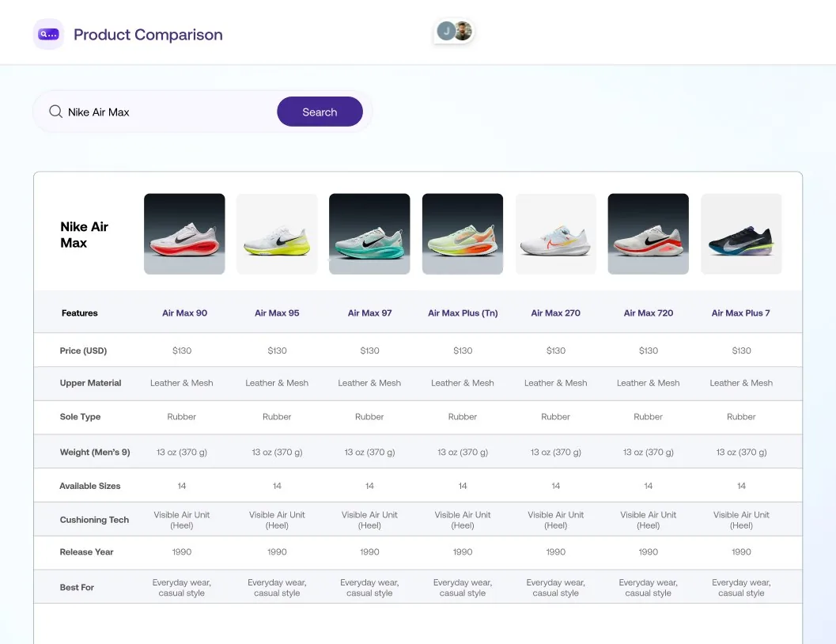
Task: Click the 'Air Max 95' column header
Action: click(277, 313)
